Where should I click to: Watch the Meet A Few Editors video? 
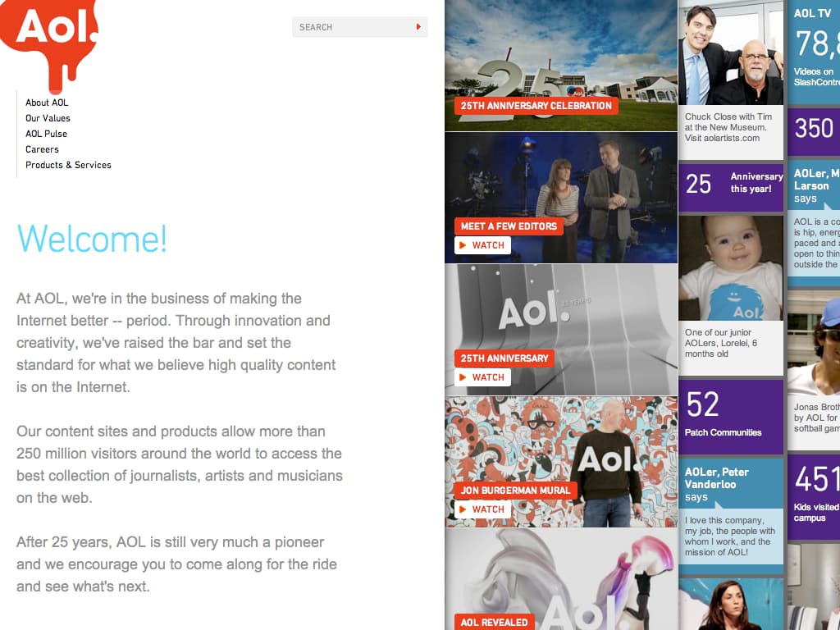point(482,245)
